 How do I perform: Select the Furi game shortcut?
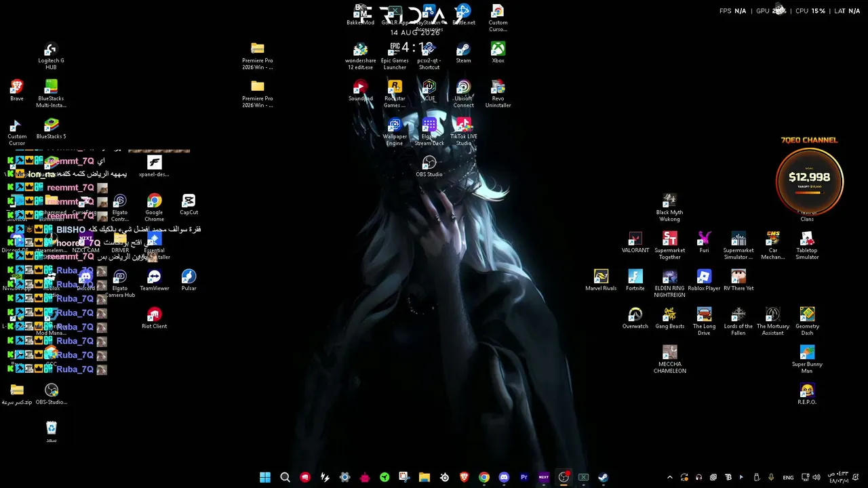pos(704,243)
